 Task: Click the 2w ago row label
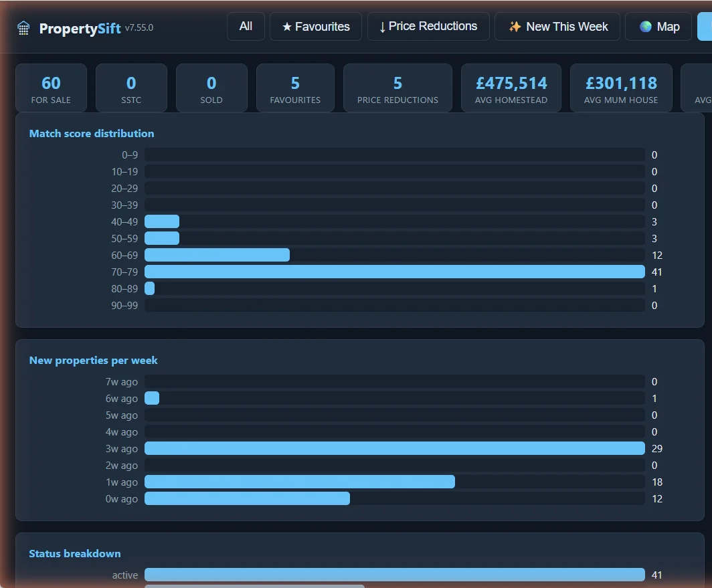click(122, 466)
